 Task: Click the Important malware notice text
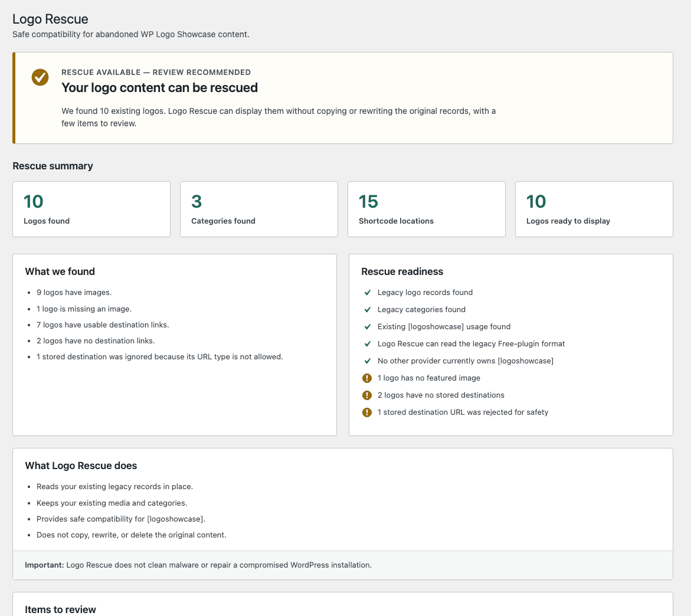(x=198, y=565)
